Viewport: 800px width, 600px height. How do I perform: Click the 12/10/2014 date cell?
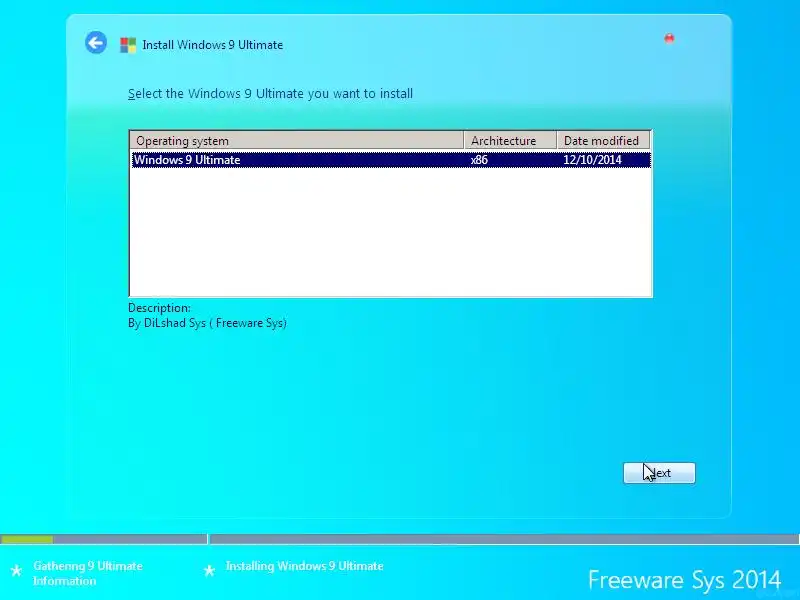(592, 160)
